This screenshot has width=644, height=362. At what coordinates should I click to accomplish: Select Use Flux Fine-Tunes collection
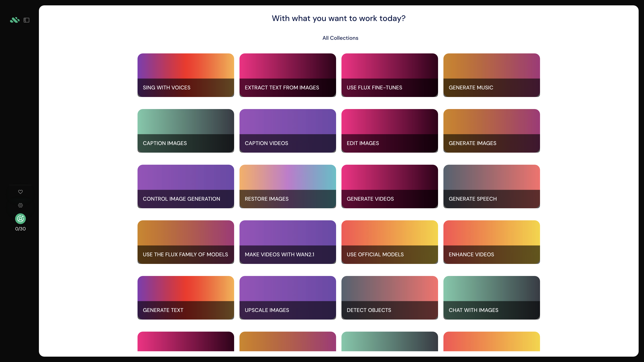[x=390, y=75]
